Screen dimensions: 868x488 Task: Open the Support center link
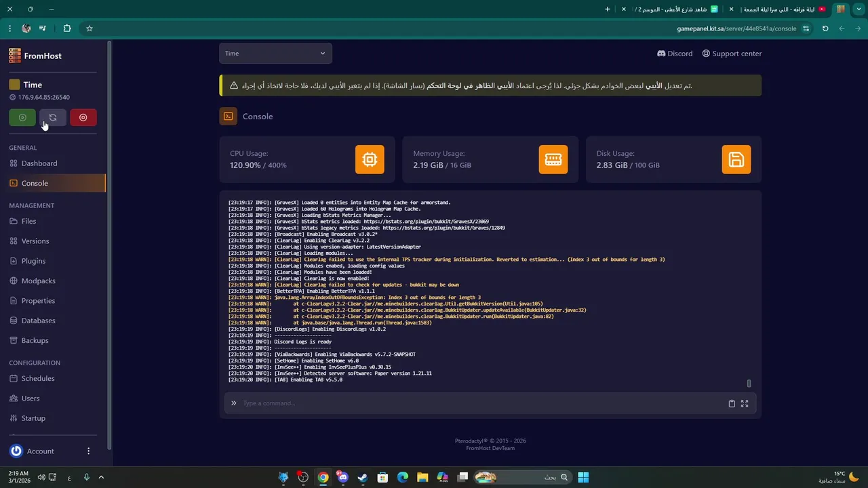(732, 54)
